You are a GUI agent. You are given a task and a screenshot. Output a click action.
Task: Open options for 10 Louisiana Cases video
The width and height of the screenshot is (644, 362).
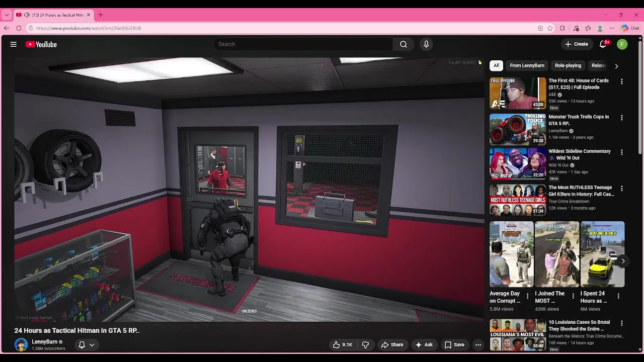tap(622, 323)
